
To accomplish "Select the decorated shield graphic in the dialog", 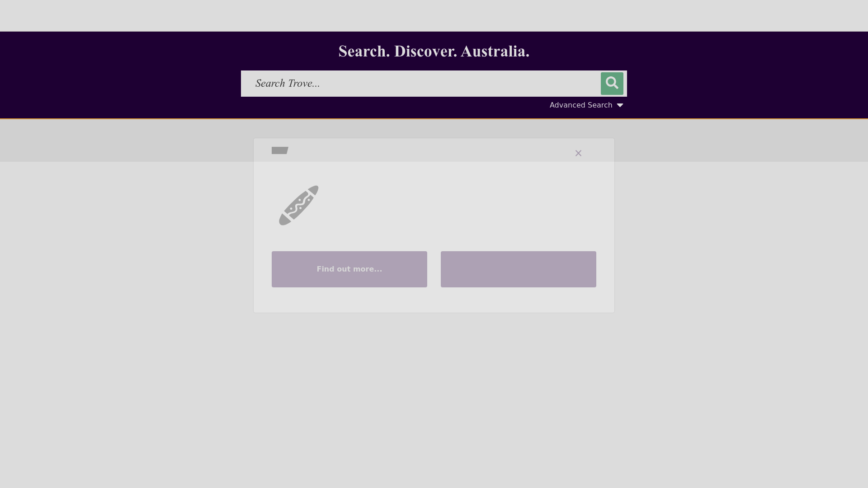I will pos(299,206).
